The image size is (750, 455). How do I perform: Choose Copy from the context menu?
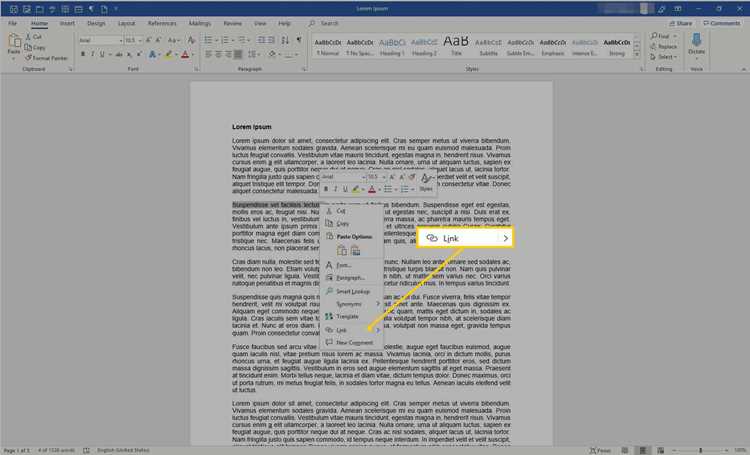click(x=352, y=223)
